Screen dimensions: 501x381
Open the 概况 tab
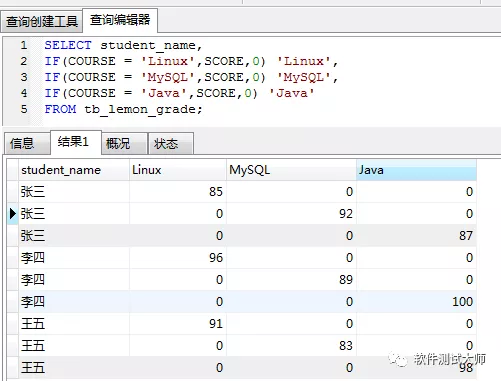click(124, 143)
